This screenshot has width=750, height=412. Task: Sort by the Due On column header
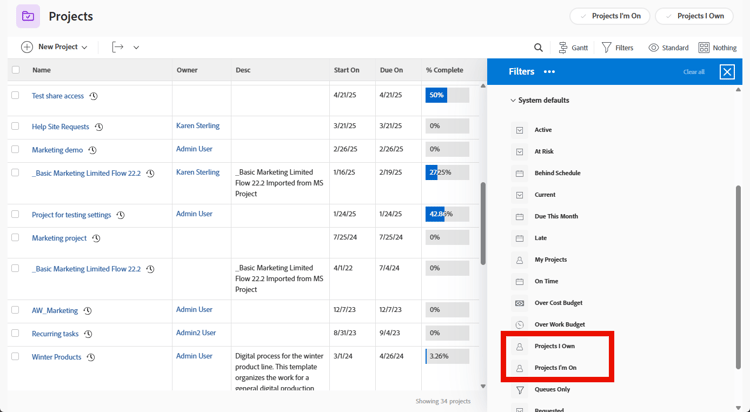(x=391, y=70)
